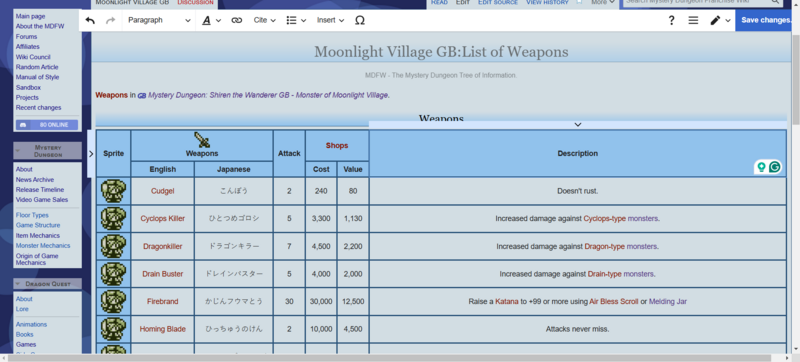Open the More page actions dropdown
The height and width of the screenshot is (362, 800).
tap(603, 3)
